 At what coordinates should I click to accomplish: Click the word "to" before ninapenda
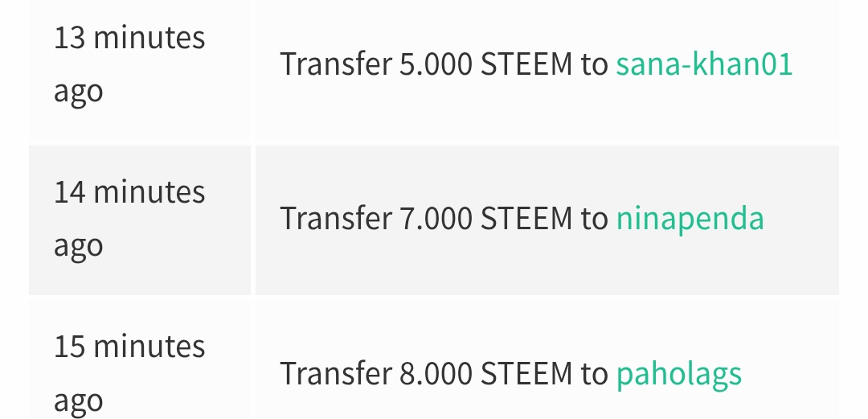(595, 218)
